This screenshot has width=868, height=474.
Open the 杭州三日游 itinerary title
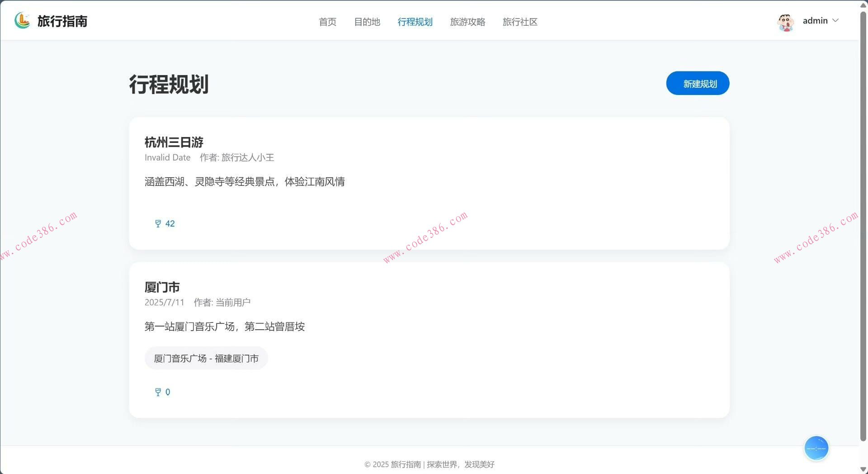[174, 142]
